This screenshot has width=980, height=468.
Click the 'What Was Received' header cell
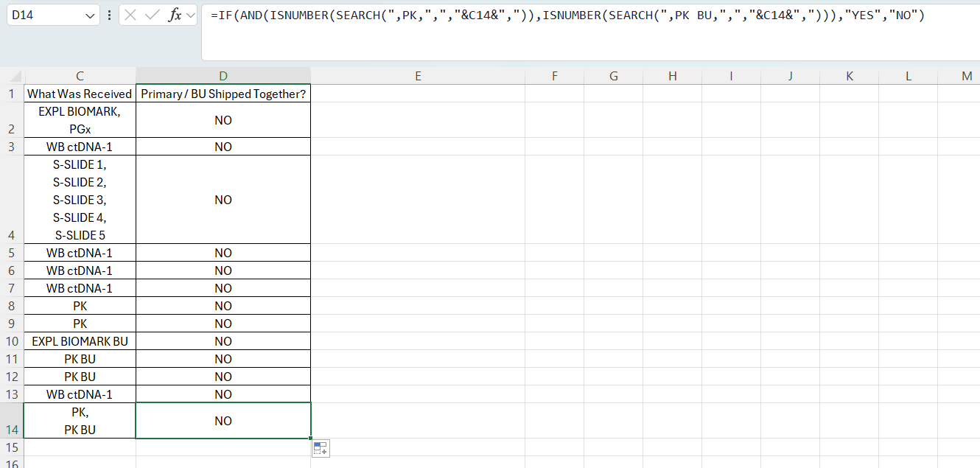[80, 94]
